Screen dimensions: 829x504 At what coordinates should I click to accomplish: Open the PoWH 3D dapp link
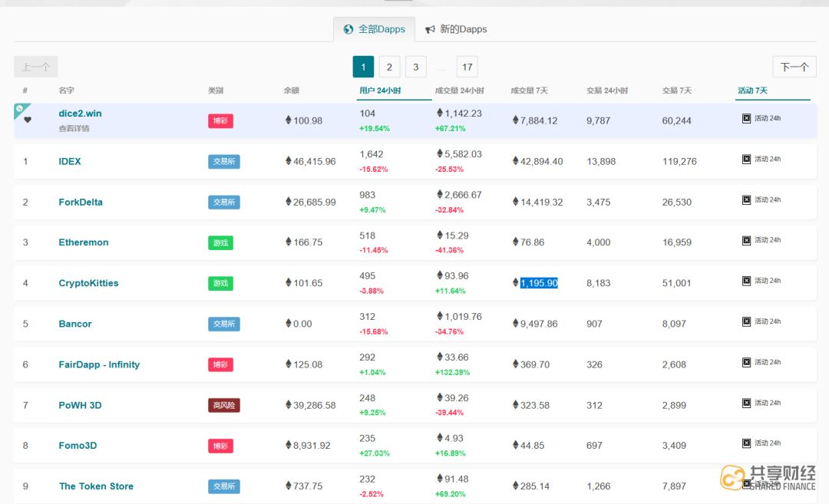point(80,405)
